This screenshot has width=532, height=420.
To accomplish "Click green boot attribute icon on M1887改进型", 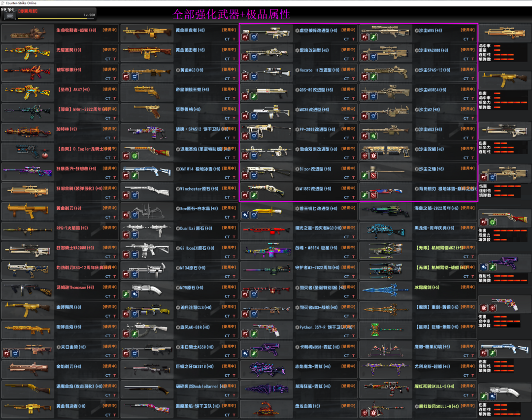I will pos(254,195).
